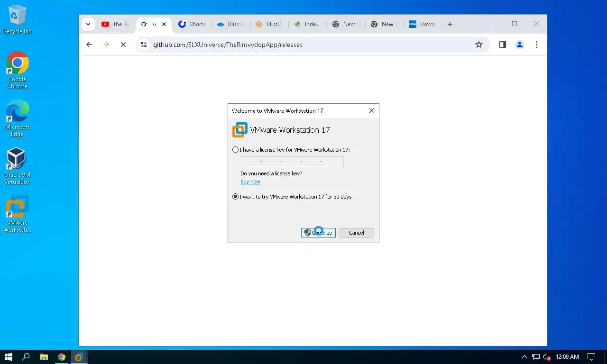This screenshot has height=364, width=607.
Task: View site information icon in address bar
Action: [x=144, y=45]
